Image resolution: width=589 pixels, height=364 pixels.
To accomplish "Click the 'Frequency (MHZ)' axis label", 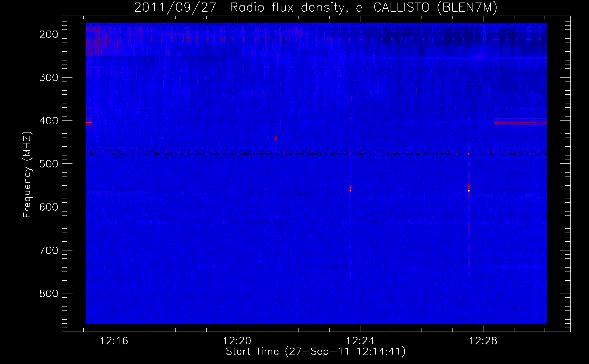I will click(x=27, y=174).
